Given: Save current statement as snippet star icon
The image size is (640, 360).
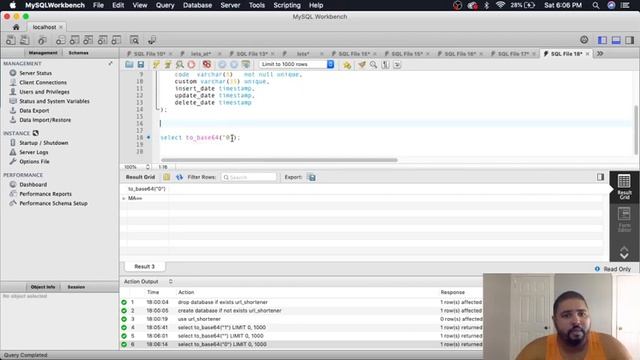Looking at the screenshot, I should point(347,65).
